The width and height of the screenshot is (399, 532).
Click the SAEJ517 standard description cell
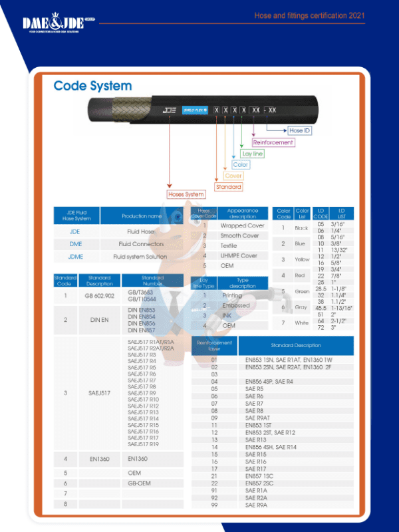(x=98, y=393)
